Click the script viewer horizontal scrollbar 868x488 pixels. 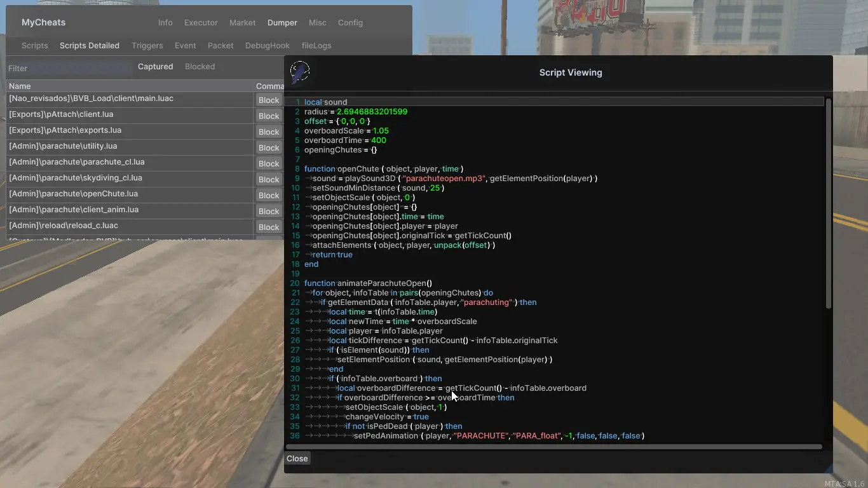553,447
